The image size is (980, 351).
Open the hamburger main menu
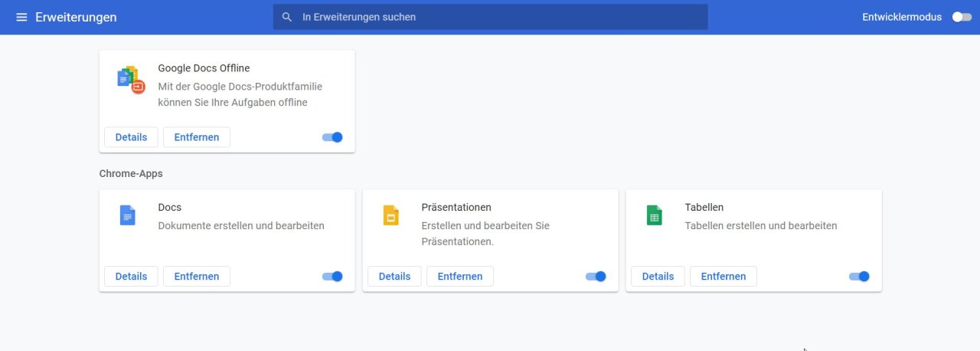coord(21,17)
